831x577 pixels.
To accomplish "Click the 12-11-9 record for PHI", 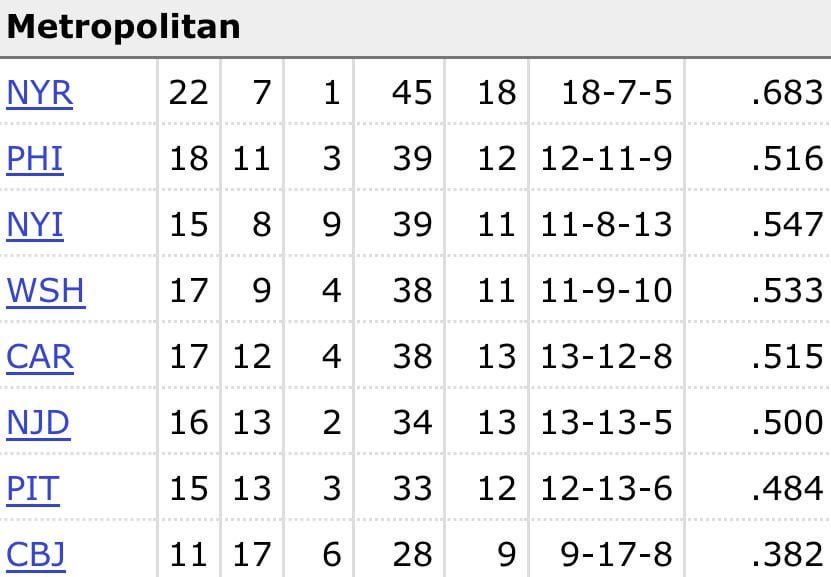I will (606, 159).
